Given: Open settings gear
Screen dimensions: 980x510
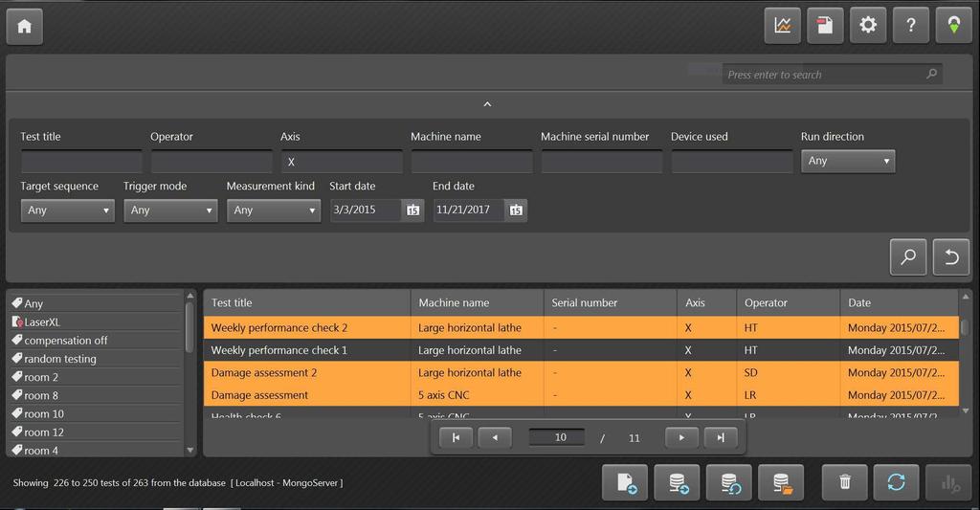Looking at the screenshot, I should click(868, 26).
